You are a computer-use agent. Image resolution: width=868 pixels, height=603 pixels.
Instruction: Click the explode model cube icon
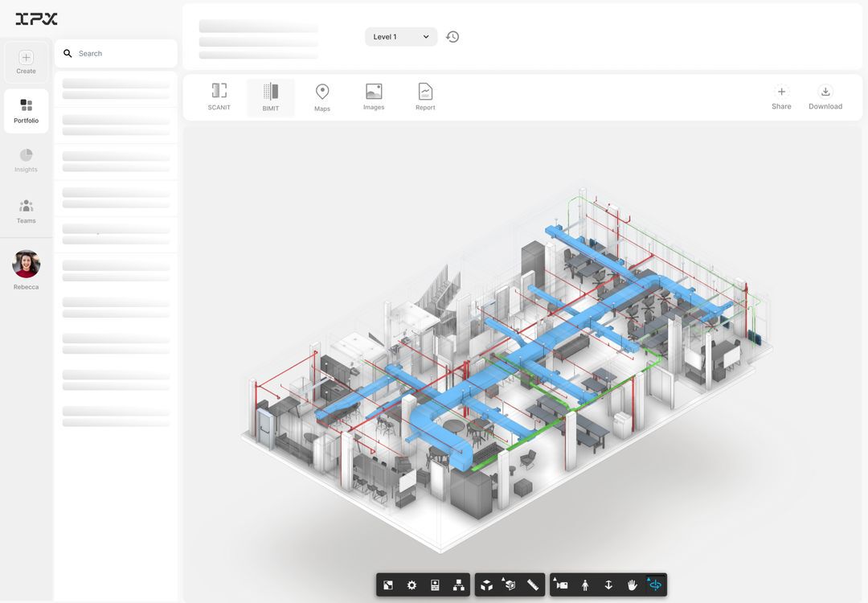point(486,585)
